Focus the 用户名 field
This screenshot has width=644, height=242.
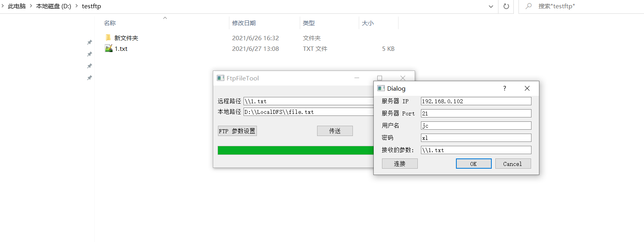(476, 126)
